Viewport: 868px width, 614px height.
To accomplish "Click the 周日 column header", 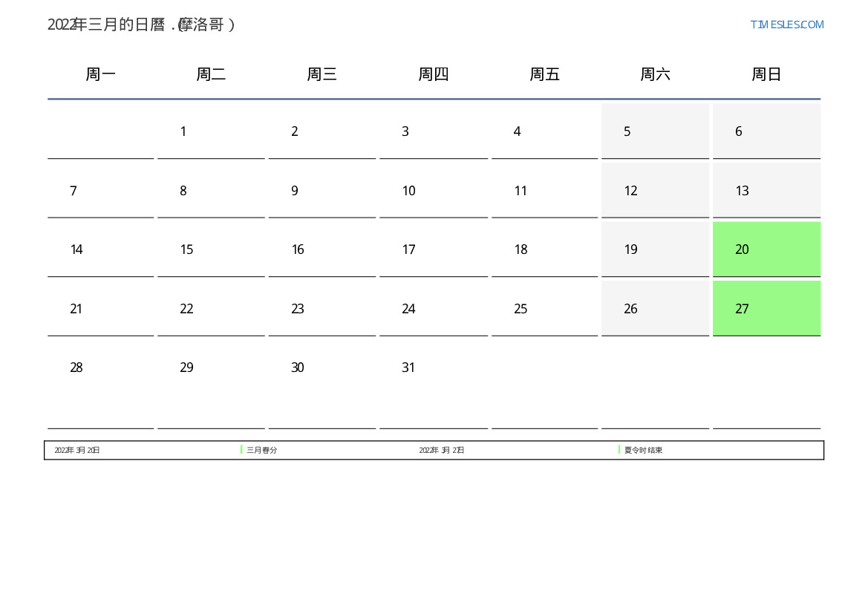I will 766,74.
